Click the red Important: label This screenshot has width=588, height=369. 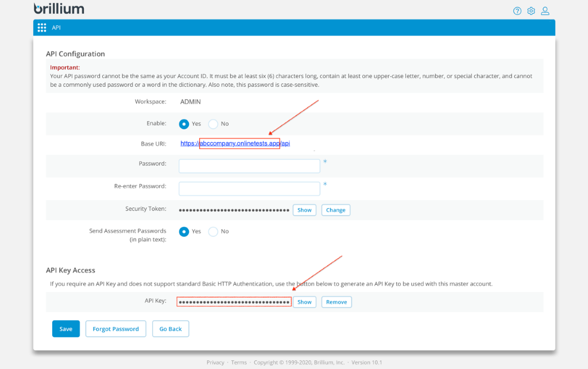pyautogui.click(x=65, y=68)
